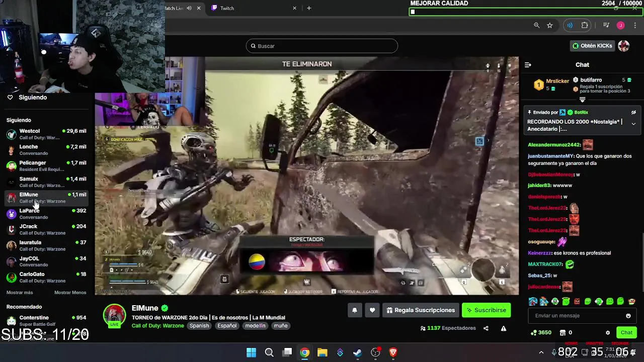The image size is (644, 362).
Task: Mute the Watch Live tab audio icon
Action: click(x=189, y=8)
